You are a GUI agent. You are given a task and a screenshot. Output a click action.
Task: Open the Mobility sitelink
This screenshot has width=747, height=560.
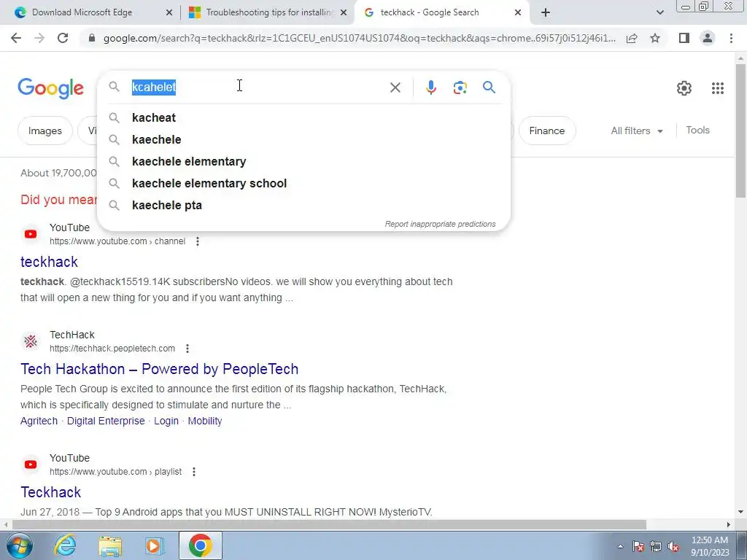pyautogui.click(x=205, y=421)
